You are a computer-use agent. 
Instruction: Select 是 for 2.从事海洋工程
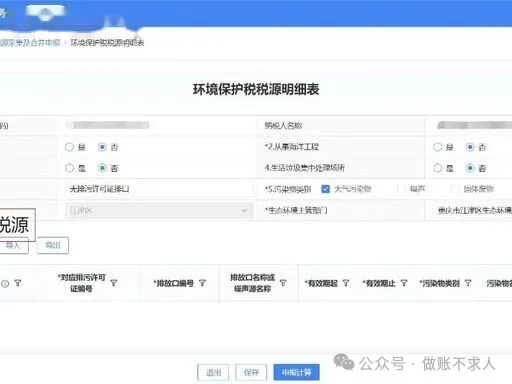coord(437,147)
